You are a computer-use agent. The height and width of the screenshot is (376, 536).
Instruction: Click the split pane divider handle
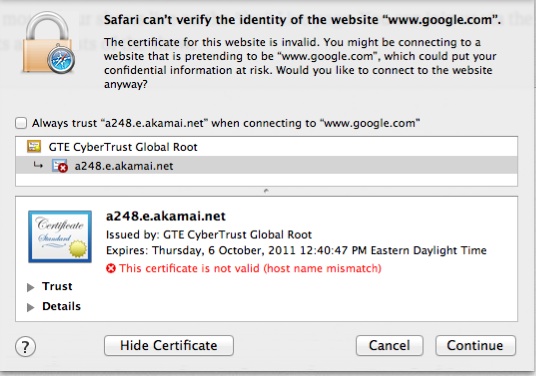pos(266,191)
